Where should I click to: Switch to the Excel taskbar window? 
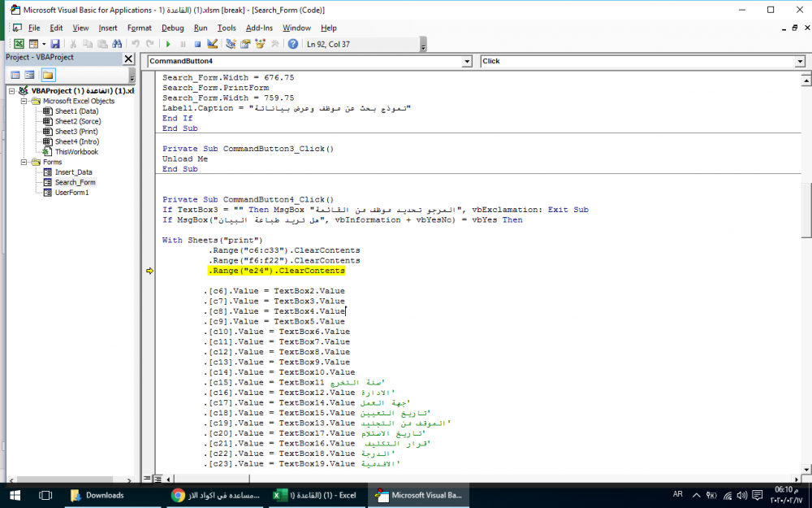pyautogui.click(x=317, y=496)
